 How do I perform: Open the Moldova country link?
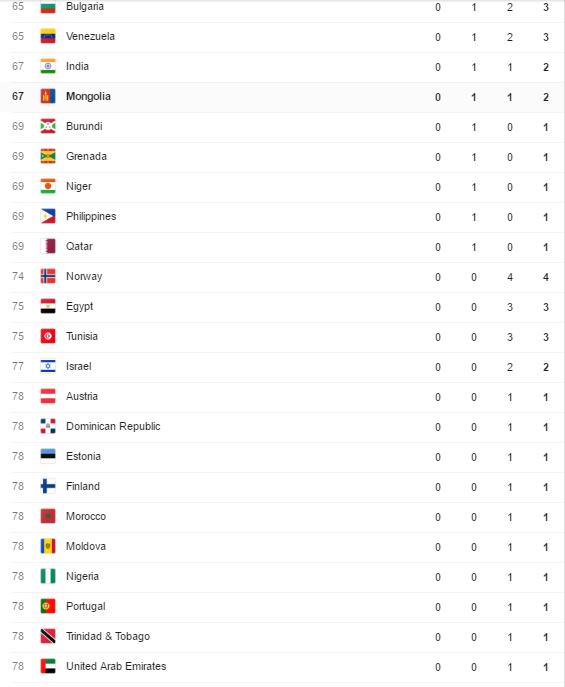(86, 546)
